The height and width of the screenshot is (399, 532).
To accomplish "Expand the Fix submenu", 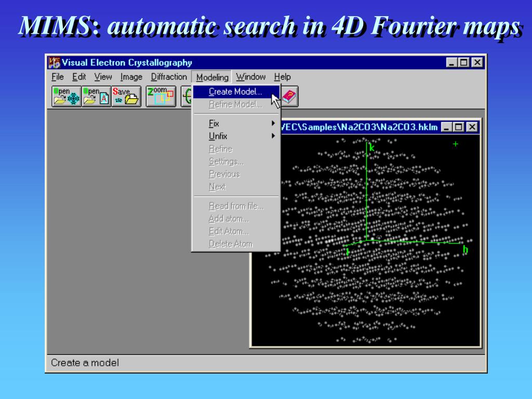I will [x=236, y=124].
